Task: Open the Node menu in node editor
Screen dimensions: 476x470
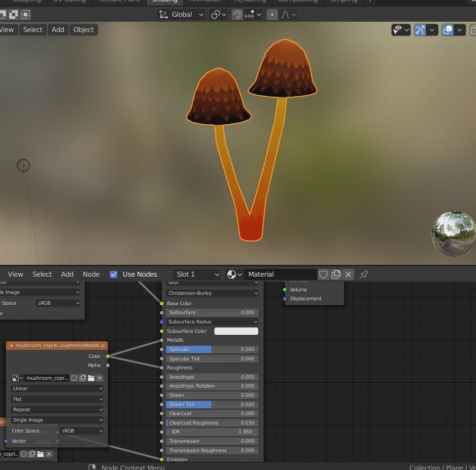Action: pos(91,274)
